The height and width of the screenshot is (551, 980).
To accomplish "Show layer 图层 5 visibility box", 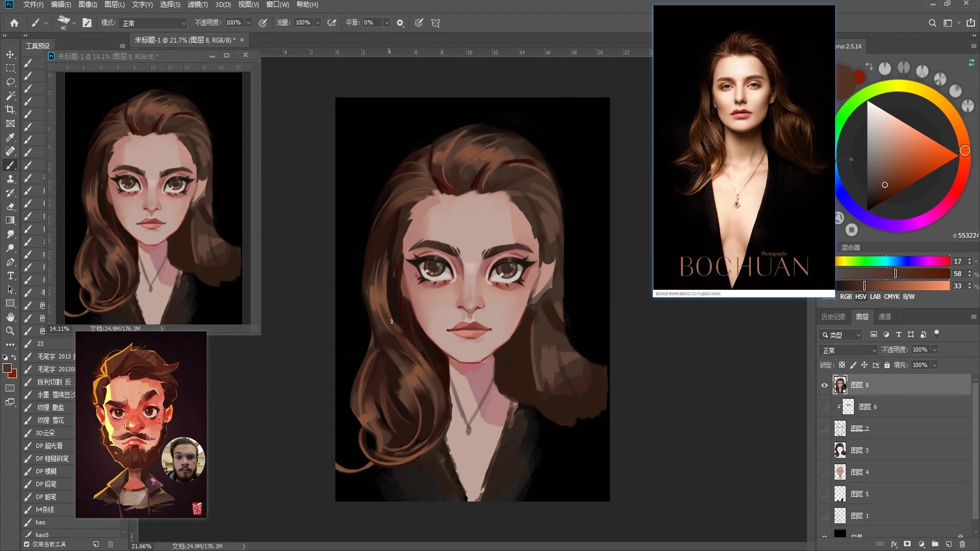I will 824,494.
